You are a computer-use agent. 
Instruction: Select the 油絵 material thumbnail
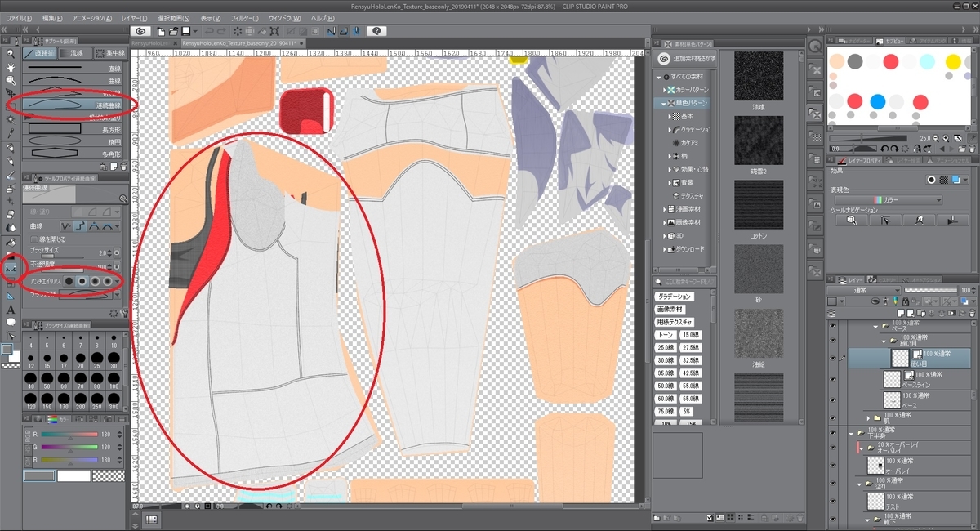(x=759, y=334)
